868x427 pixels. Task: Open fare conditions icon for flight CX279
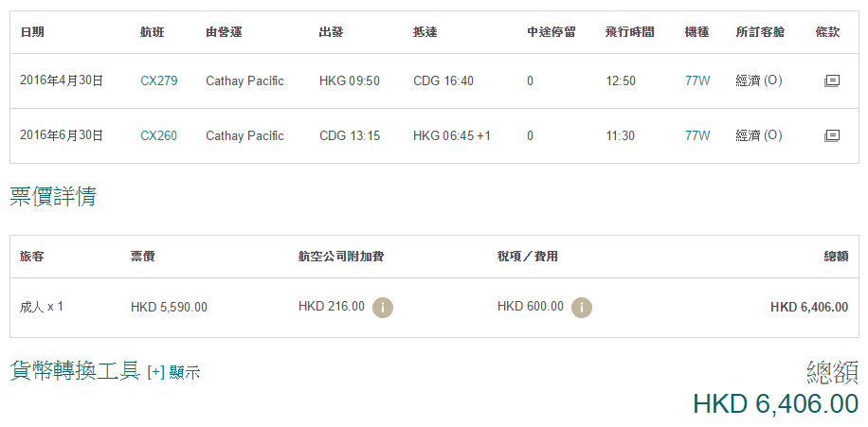[x=832, y=81]
